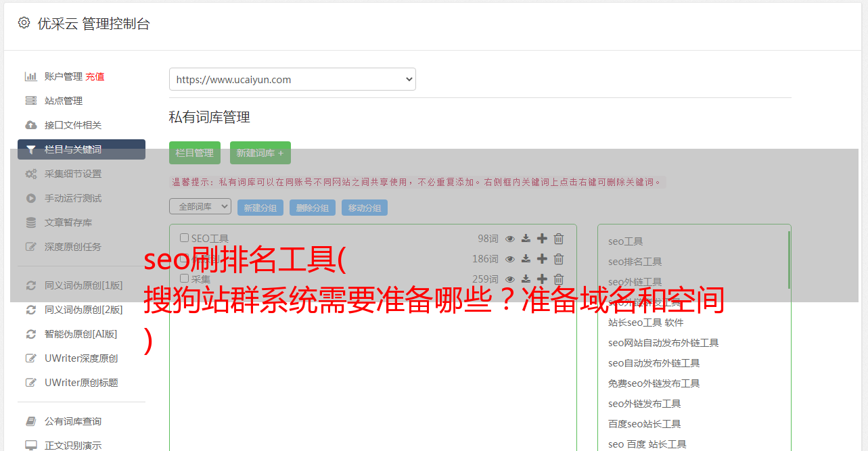868x451 pixels.
Task: Click the 新建词库 + button
Action: coord(260,153)
